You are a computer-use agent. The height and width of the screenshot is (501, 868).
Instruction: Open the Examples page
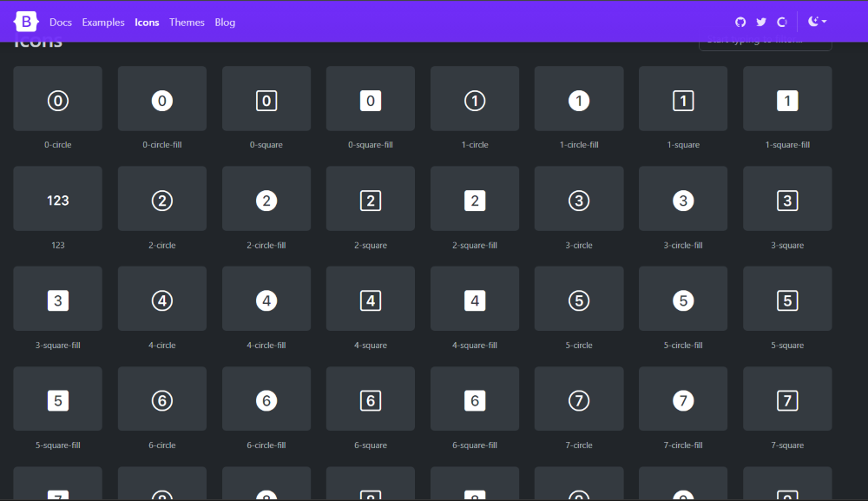[x=103, y=23]
